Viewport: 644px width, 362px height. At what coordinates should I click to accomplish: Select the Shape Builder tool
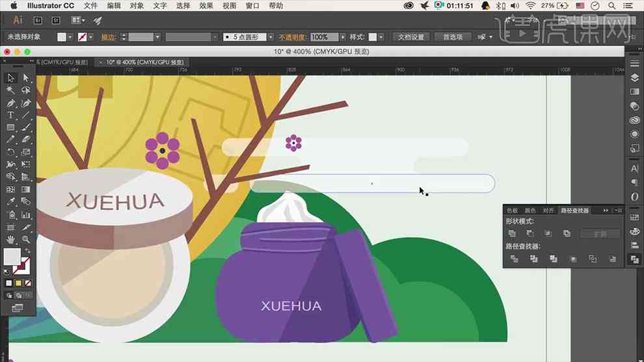click(10, 177)
